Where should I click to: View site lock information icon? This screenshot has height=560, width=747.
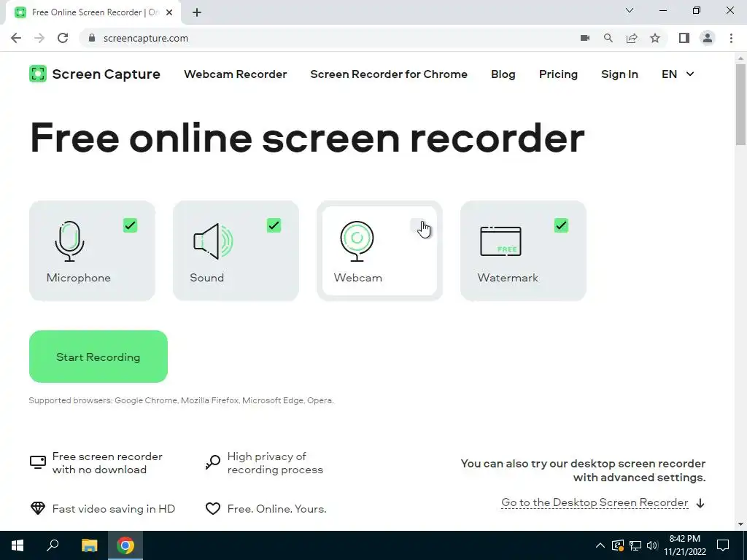pos(92,38)
